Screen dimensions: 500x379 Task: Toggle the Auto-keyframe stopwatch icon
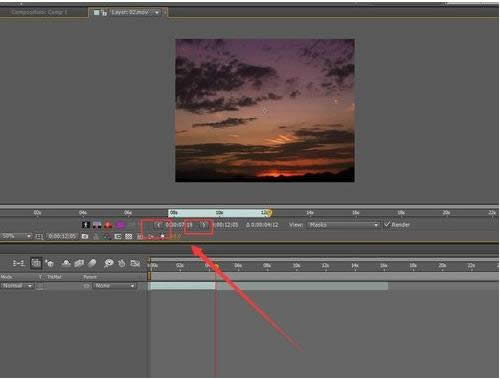122,263
